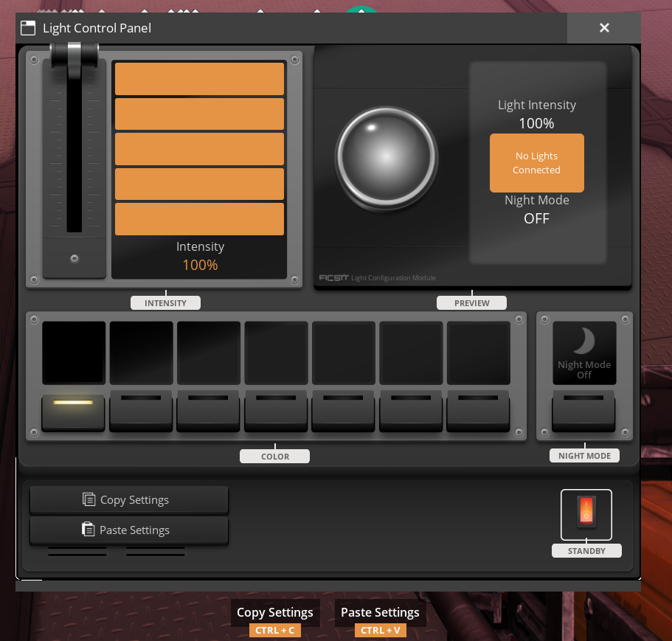Click the CTRL + C shortcut badge
The image size is (672, 641).
click(x=274, y=630)
